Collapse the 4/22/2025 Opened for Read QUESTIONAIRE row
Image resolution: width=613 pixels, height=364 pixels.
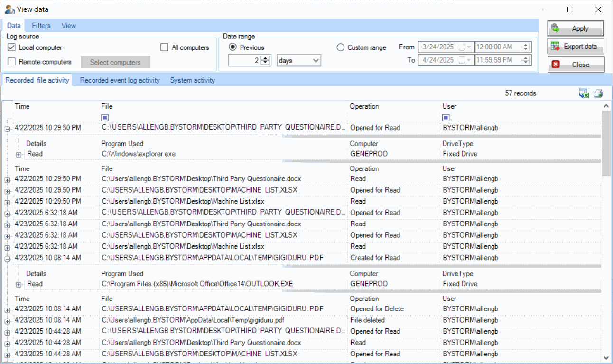point(7,128)
